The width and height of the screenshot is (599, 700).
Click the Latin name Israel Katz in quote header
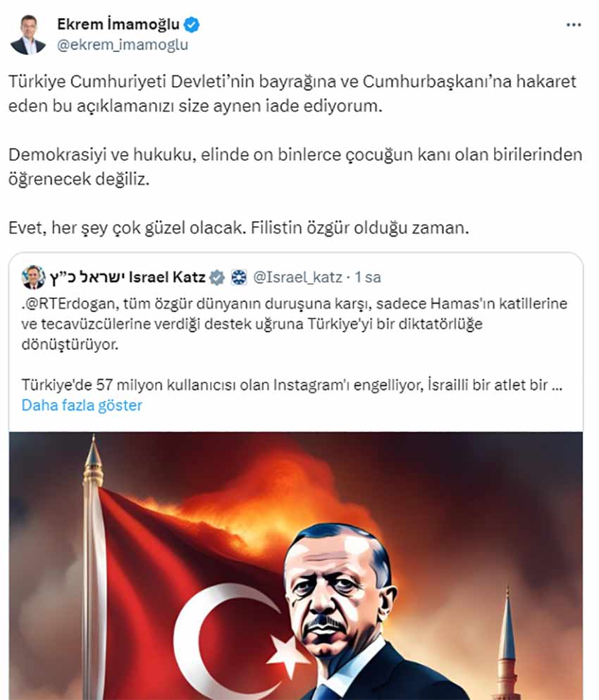[x=167, y=277]
